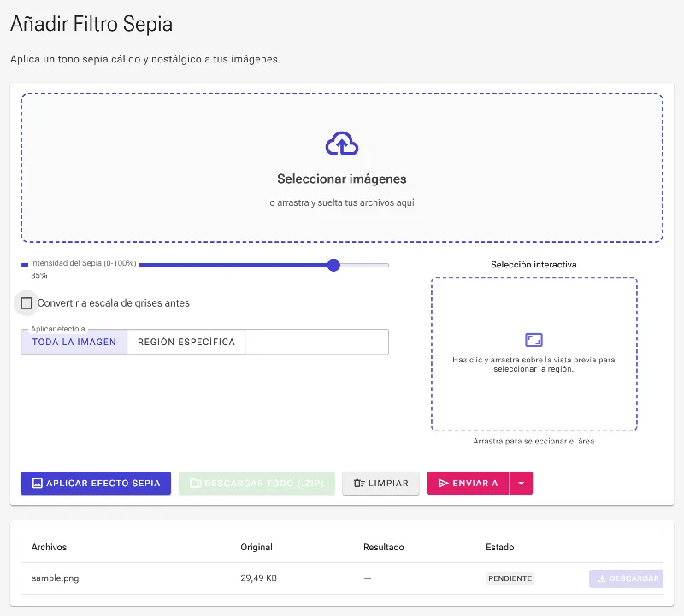Enable 'Convertir a escala de grises antes' checkbox
The width and height of the screenshot is (684, 616).
pos(27,303)
